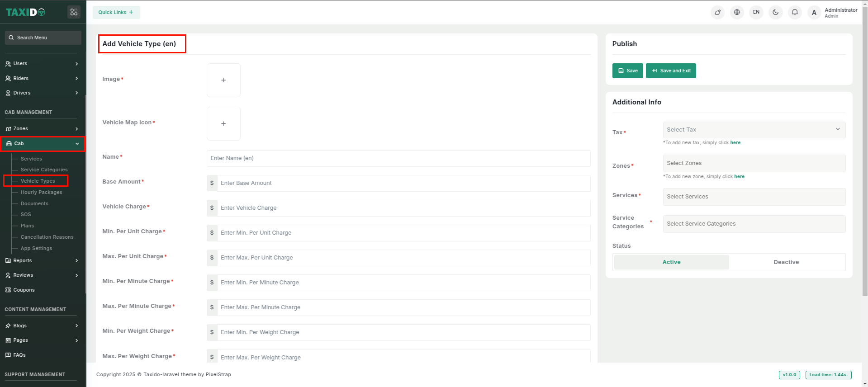Screen dimensions: 868x387
Task: Click the clear cache brush icon
Action: (717, 12)
